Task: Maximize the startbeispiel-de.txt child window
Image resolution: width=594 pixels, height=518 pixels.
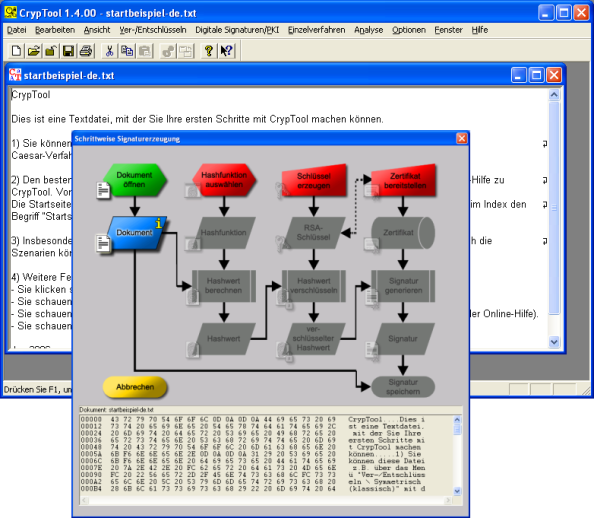Action: pos(536,75)
